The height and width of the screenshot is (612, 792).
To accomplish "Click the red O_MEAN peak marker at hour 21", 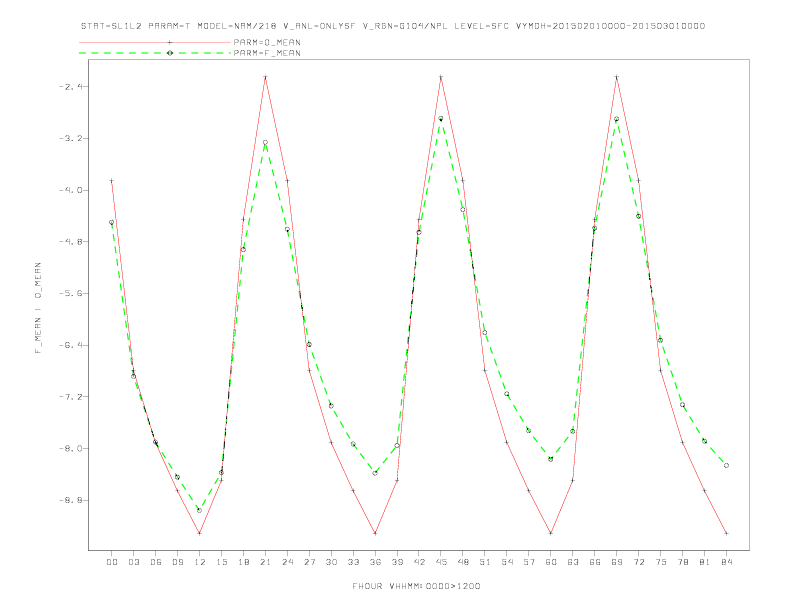I will pos(265,77).
